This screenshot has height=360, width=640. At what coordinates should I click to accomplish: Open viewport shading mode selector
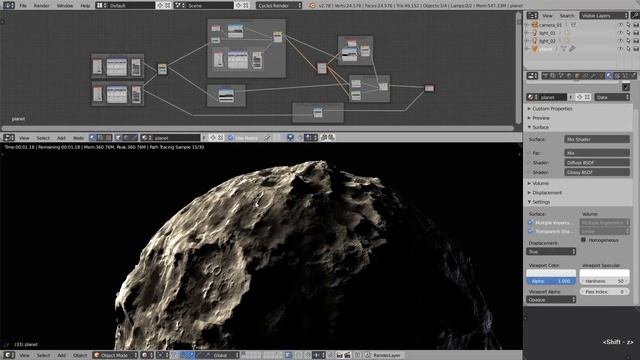point(147,355)
